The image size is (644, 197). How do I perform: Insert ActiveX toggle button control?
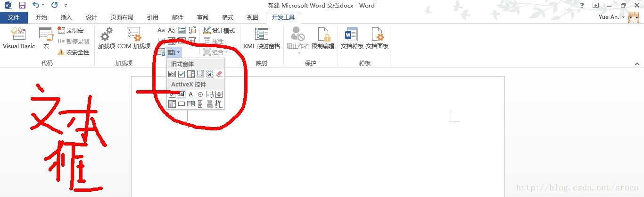click(210, 104)
